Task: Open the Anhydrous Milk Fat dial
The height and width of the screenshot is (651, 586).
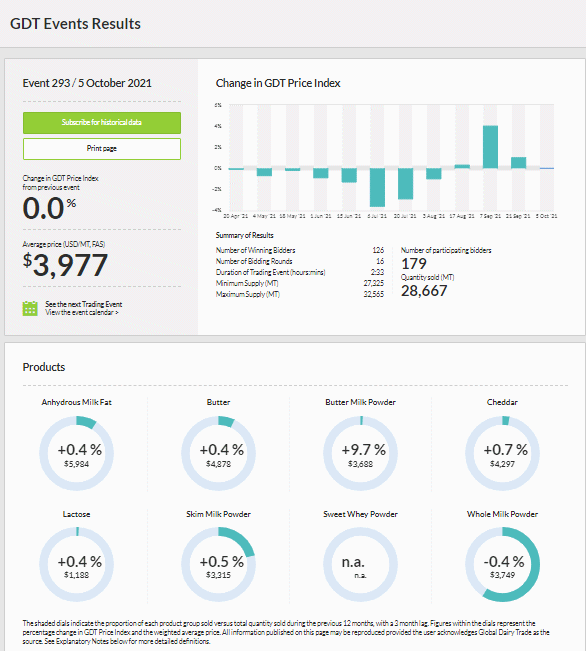Action: pyautogui.click(x=76, y=453)
